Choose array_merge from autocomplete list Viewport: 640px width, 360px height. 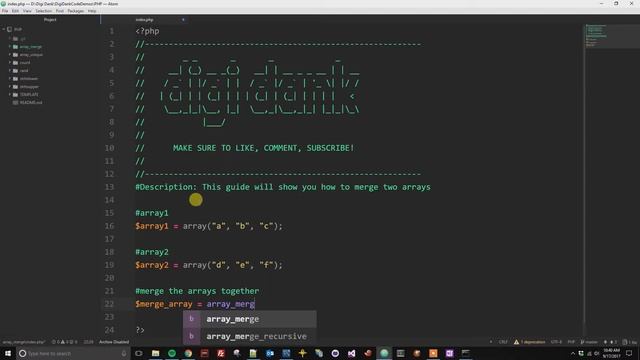point(249,319)
